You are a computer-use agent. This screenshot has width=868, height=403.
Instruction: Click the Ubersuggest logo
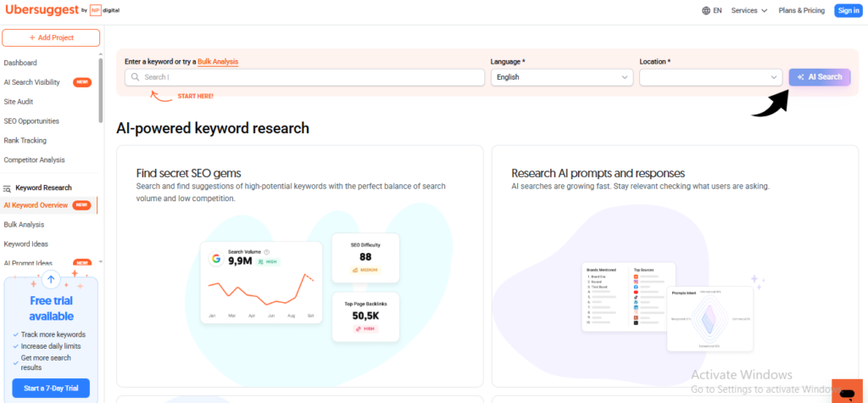[x=42, y=10]
